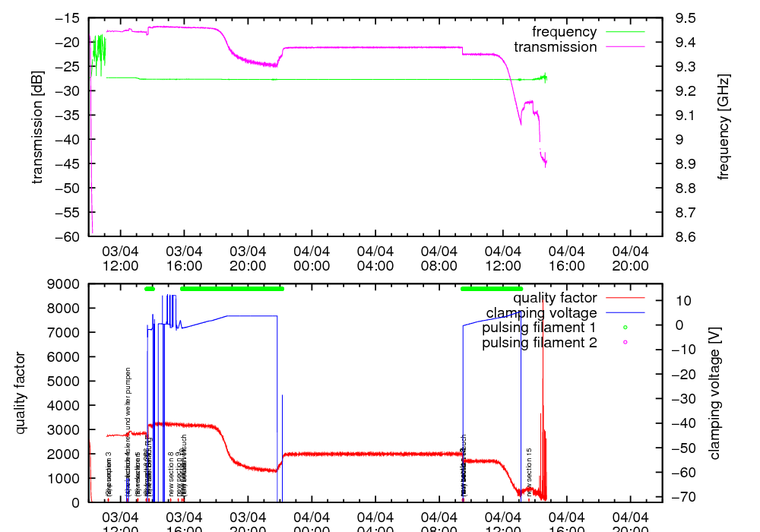Click the 'quality factor' left axis title

point(21,393)
